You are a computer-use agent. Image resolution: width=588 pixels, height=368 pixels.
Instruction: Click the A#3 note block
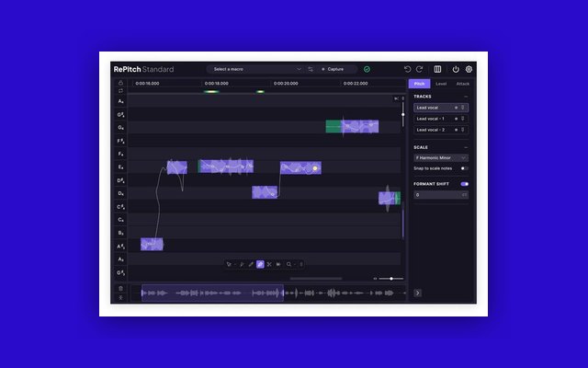152,244
